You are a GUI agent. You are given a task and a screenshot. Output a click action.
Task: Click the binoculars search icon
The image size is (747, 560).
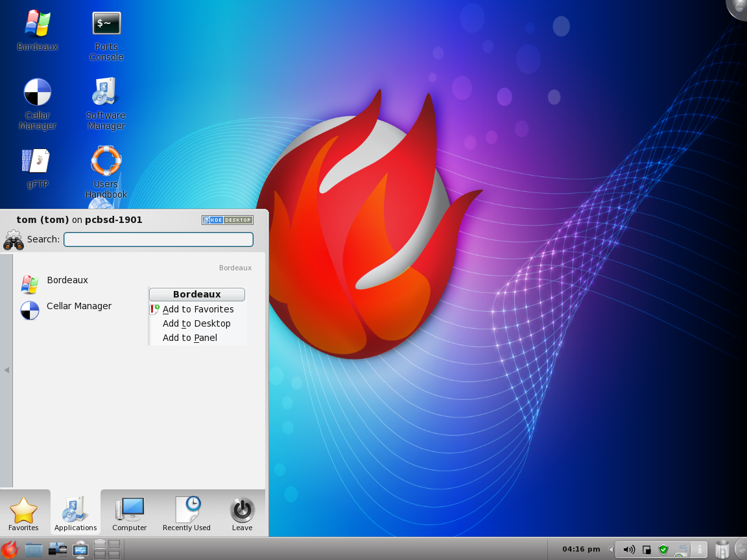tap(14, 240)
